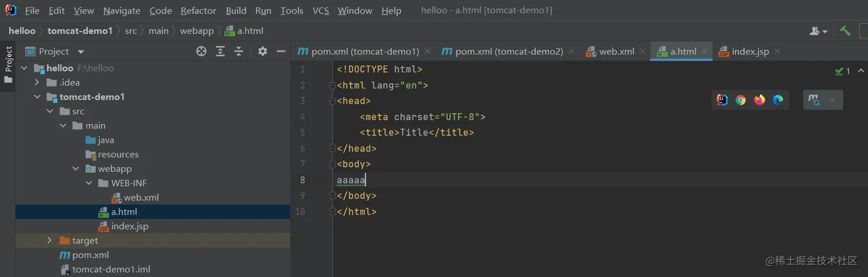The height and width of the screenshot is (277, 868).
Task: Click the webapp breadcrumb
Action: pos(197,30)
